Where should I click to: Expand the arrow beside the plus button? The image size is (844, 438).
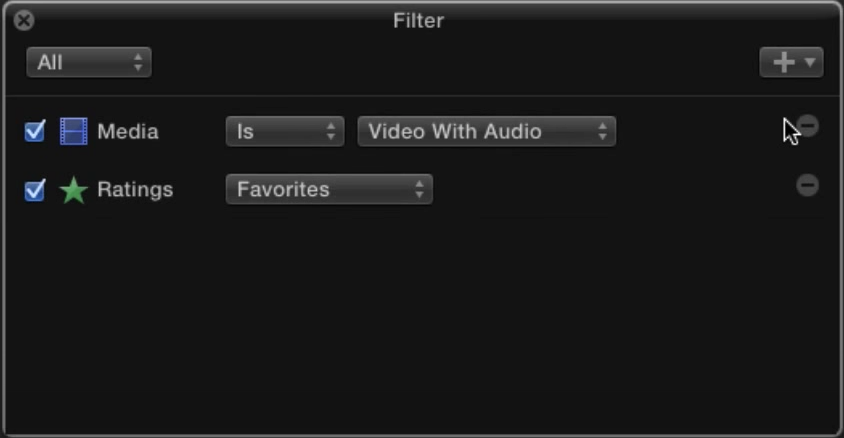[810, 62]
